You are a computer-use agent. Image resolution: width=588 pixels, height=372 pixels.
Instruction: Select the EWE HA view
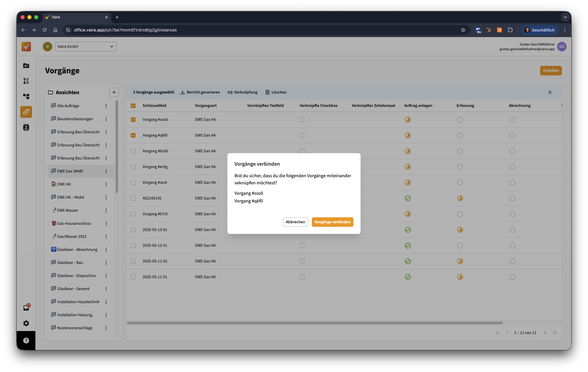(64, 184)
